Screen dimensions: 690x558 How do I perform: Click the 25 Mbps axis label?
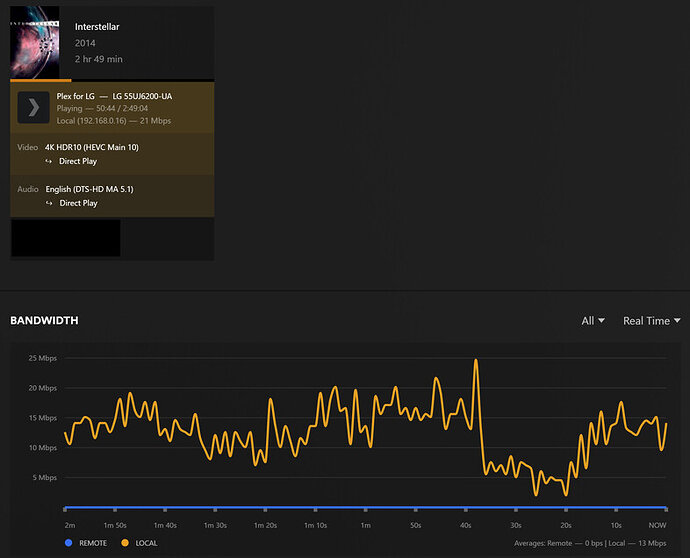[43, 358]
